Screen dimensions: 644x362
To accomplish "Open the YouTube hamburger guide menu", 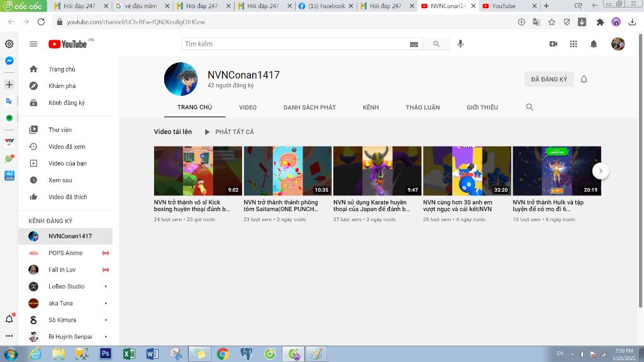I will tap(34, 44).
